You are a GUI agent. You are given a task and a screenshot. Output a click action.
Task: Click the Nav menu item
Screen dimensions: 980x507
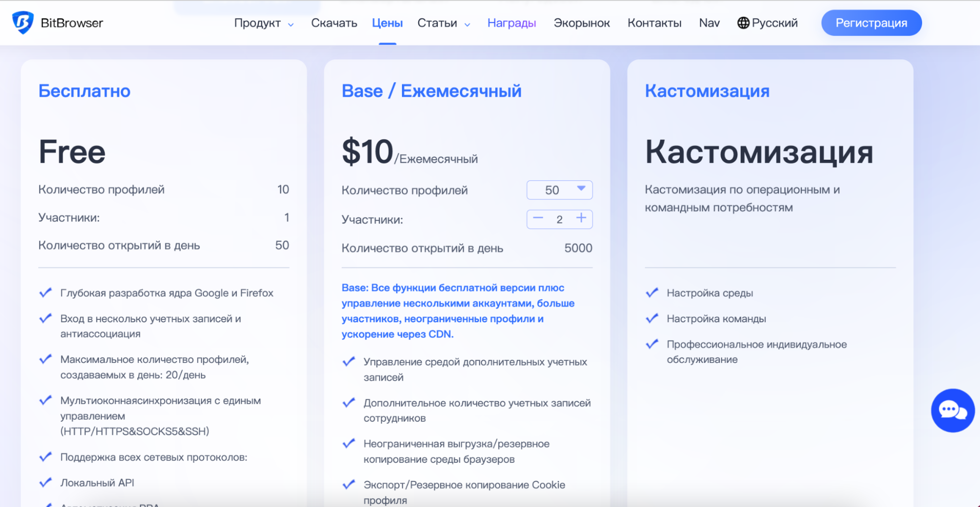(709, 23)
